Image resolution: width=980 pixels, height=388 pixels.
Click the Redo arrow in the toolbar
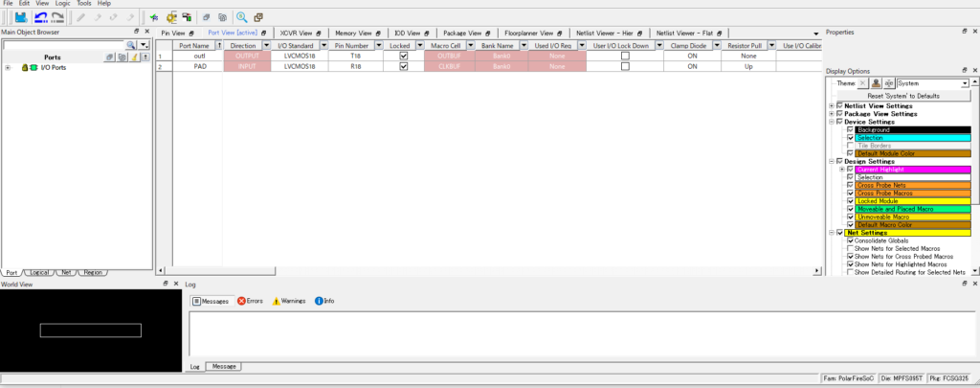click(x=60, y=17)
